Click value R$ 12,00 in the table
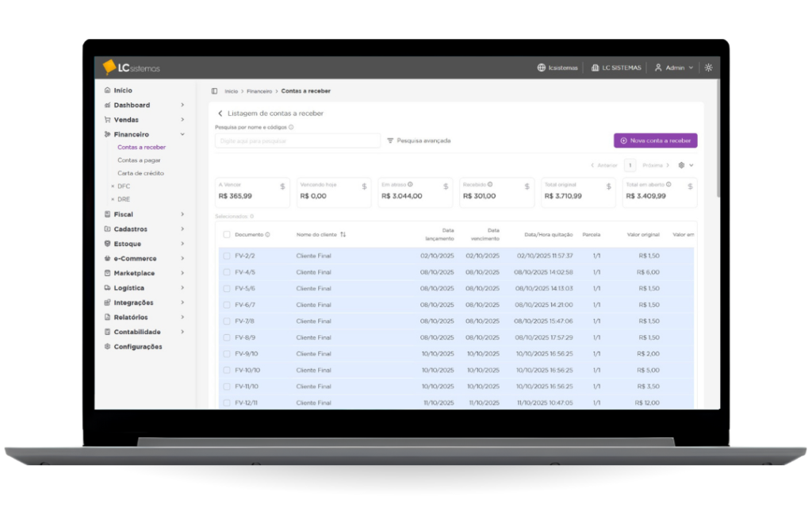This screenshot has width=812, height=527. (x=647, y=402)
